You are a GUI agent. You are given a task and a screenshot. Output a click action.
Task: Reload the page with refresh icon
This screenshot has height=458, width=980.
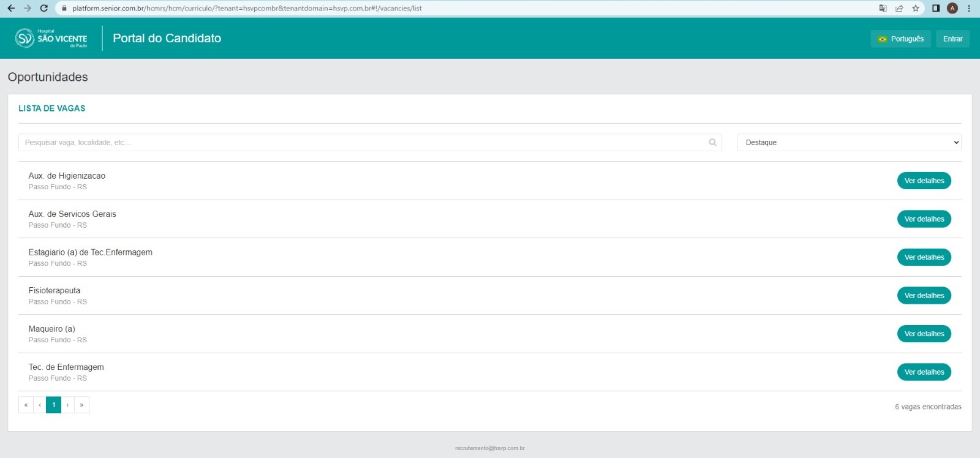[x=43, y=8]
